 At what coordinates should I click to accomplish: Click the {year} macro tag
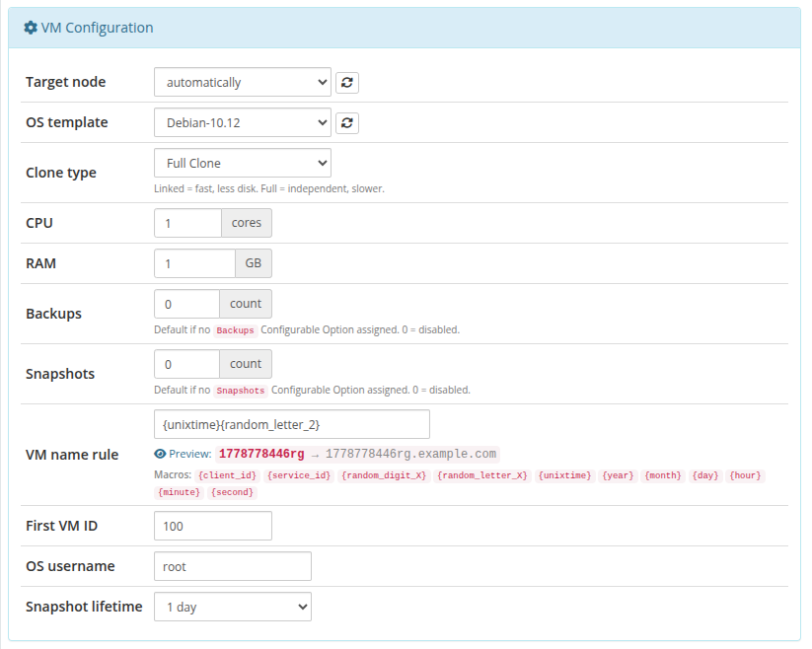618,475
